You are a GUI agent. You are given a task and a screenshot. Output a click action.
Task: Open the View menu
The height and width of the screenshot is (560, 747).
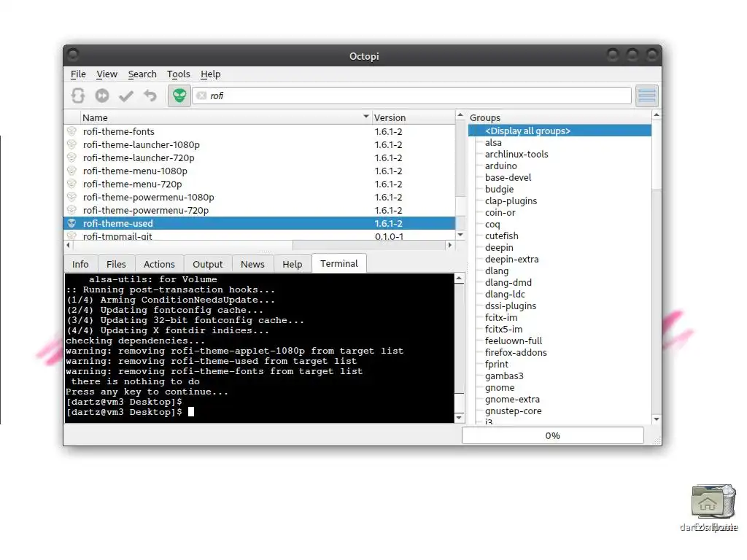107,74
